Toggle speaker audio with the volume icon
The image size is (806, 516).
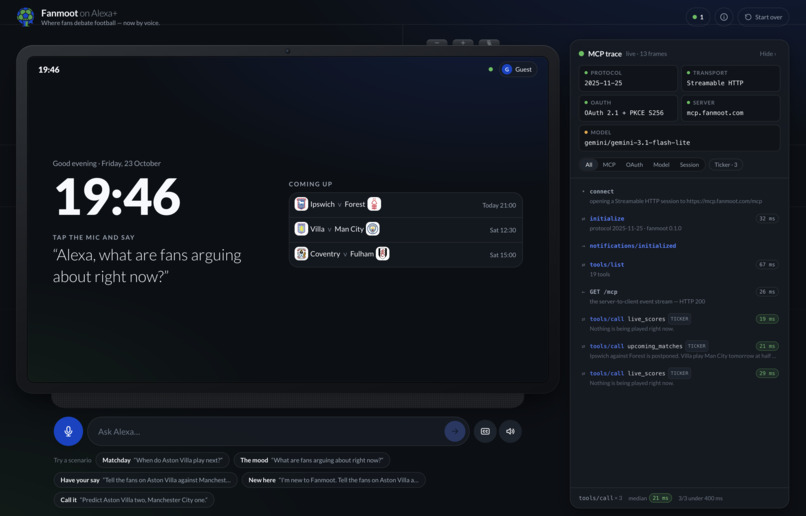510,431
